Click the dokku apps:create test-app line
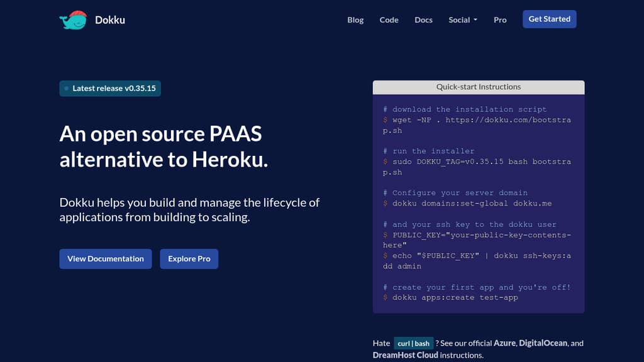Image resolution: width=644 pixels, height=362 pixels. [455, 298]
